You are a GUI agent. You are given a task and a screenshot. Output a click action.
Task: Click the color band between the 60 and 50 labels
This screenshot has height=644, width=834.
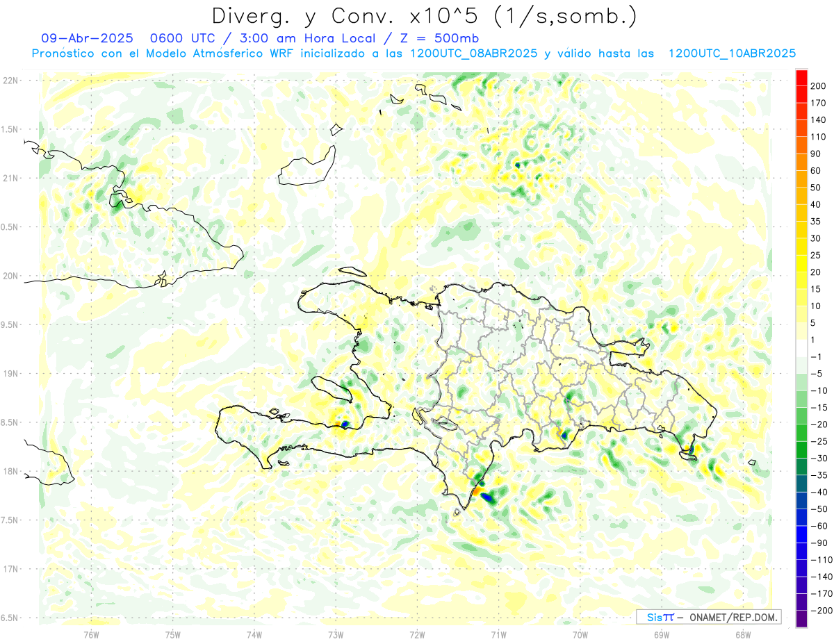[x=801, y=179]
